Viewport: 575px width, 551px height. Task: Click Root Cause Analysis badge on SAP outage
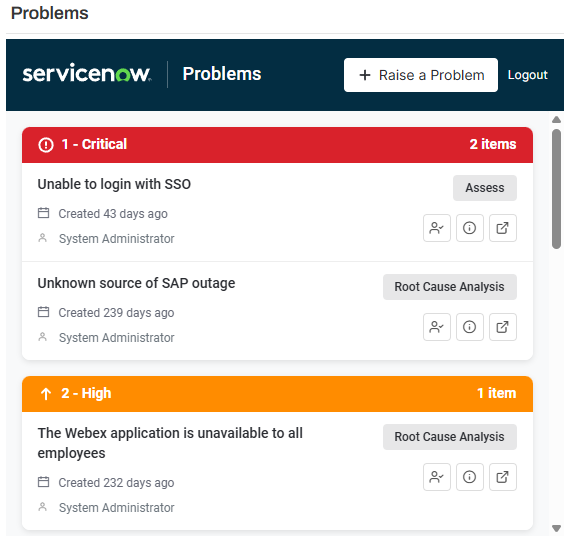pos(450,287)
